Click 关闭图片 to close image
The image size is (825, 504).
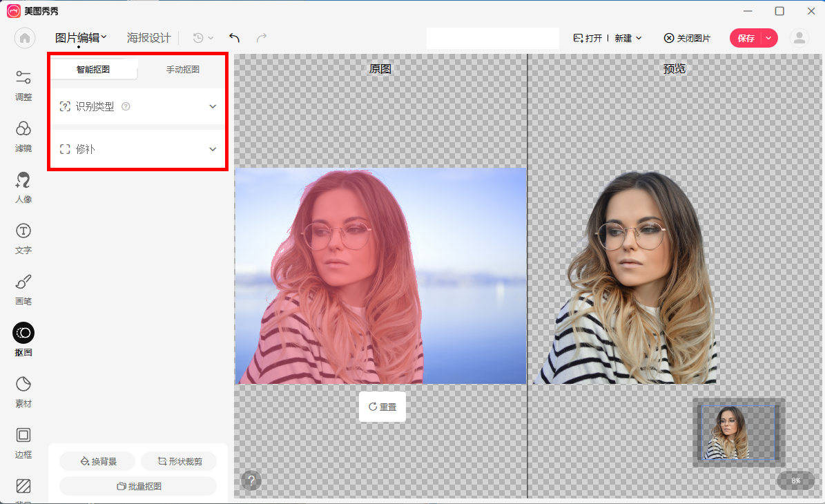tap(687, 38)
